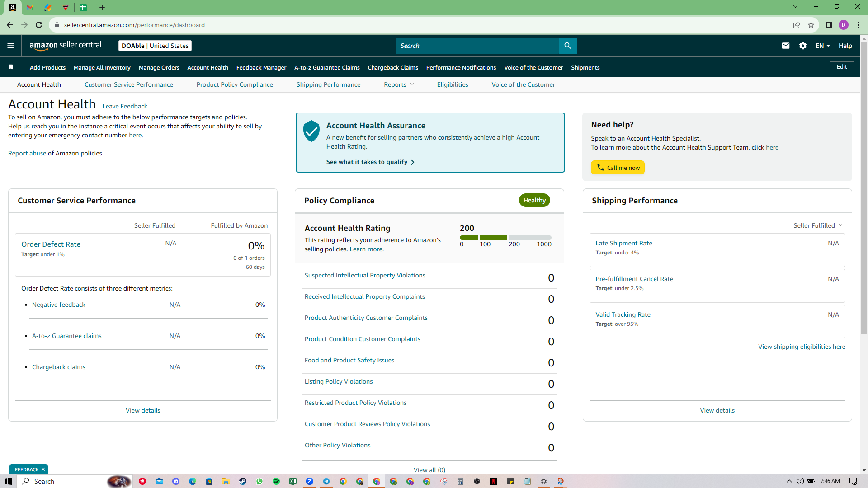The width and height of the screenshot is (868, 488).
Task: Click the Amazon Seller Central logo
Action: [66, 46]
